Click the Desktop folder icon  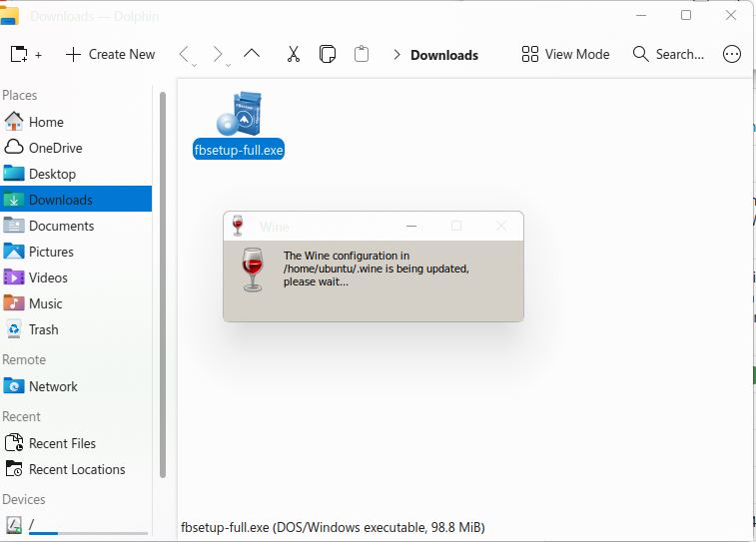tap(14, 173)
